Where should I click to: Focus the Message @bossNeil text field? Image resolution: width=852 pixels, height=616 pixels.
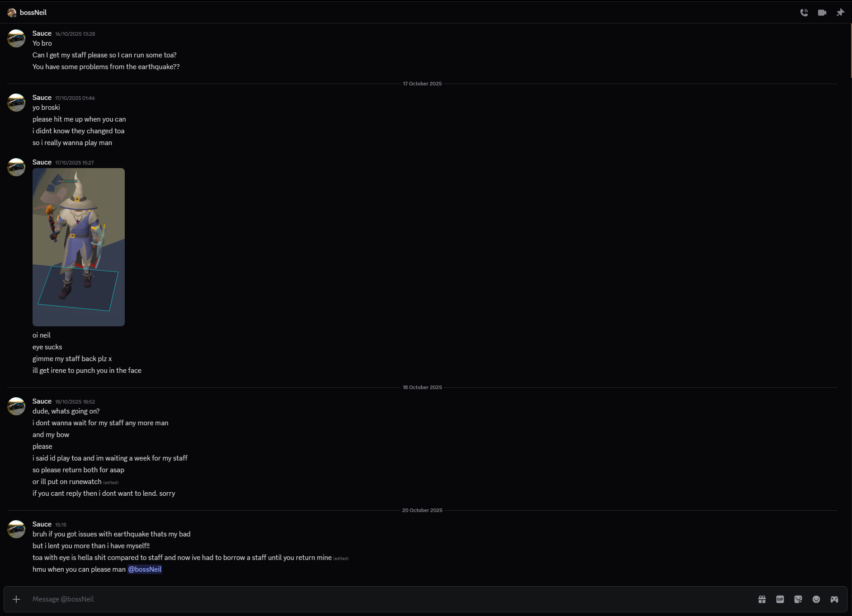click(x=362, y=599)
